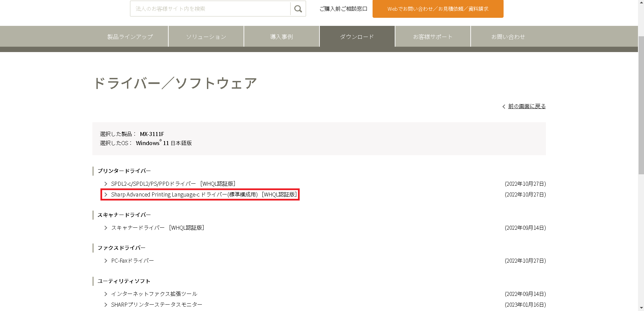Open スキャナードライバー [WHQL認証版] link

tap(158, 228)
